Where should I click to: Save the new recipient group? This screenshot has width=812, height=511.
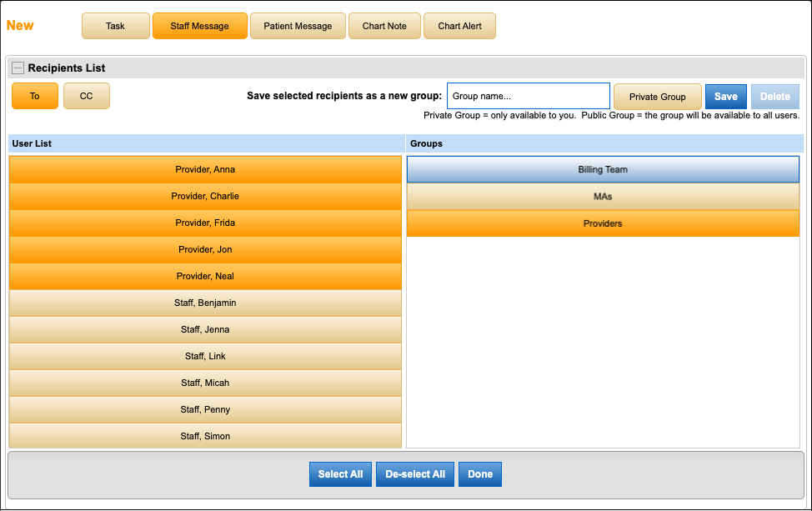pos(725,96)
